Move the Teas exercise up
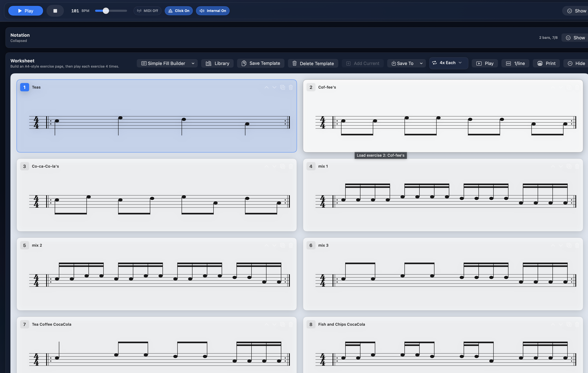 (x=266, y=87)
